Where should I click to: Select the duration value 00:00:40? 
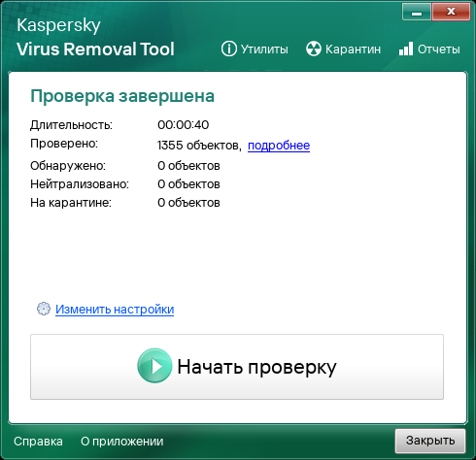point(184,125)
